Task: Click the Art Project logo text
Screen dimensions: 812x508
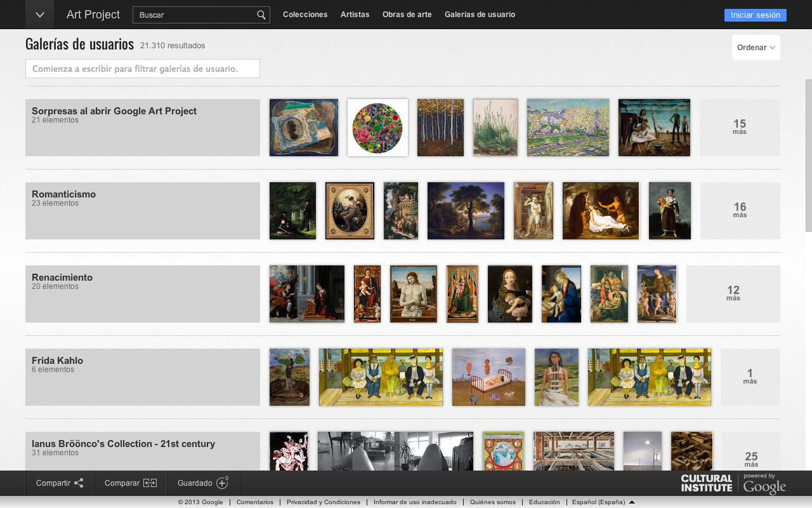Action: (93, 15)
